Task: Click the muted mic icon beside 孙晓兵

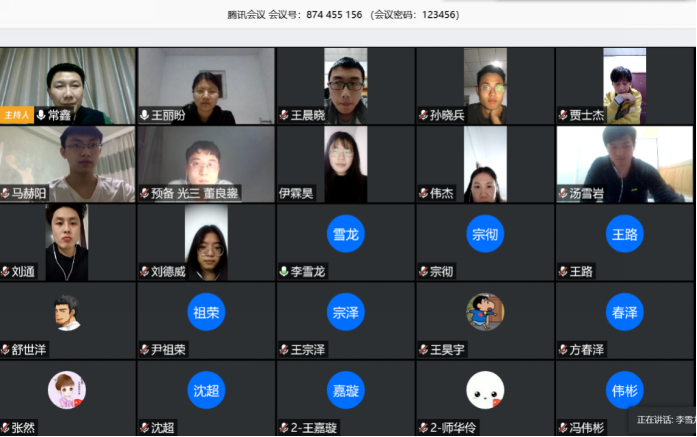Action: pos(423,115)
